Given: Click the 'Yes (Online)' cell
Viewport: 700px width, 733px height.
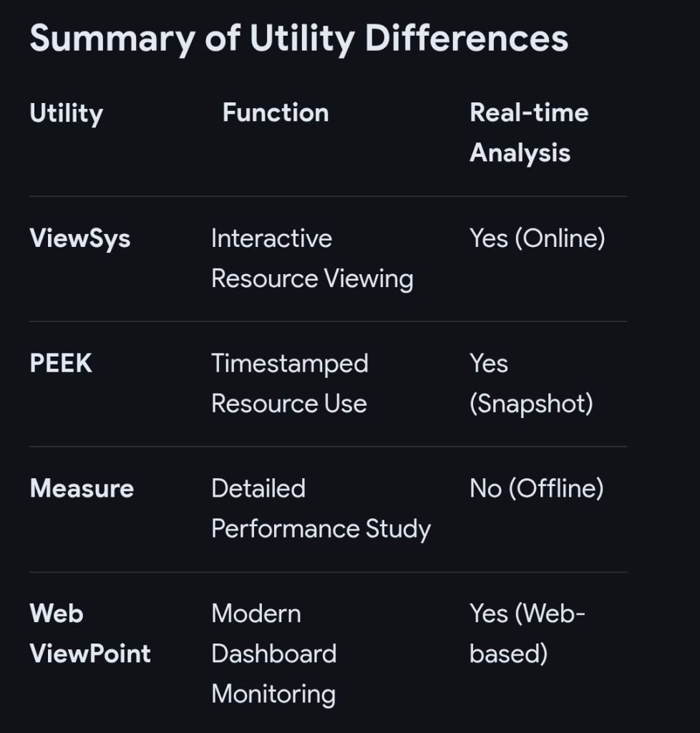Looking at the screenshot, I should pos(537,238).
